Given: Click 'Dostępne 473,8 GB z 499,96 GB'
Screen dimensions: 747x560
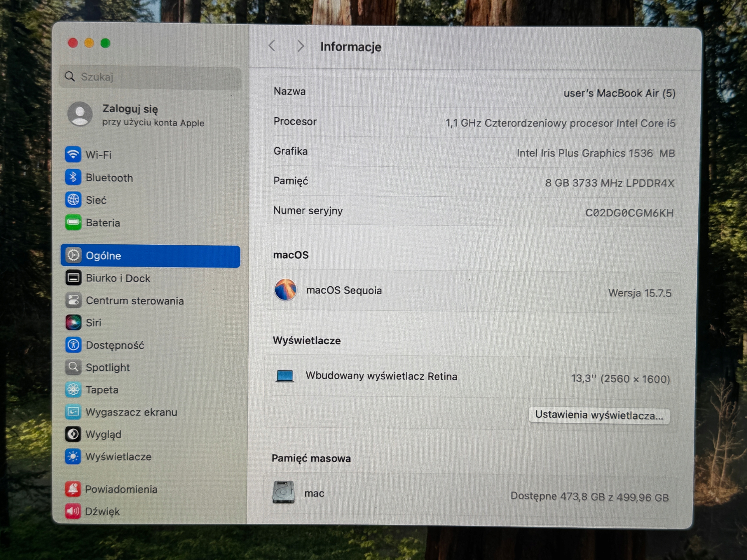Looking at the screenshot, I should point(589,496).
